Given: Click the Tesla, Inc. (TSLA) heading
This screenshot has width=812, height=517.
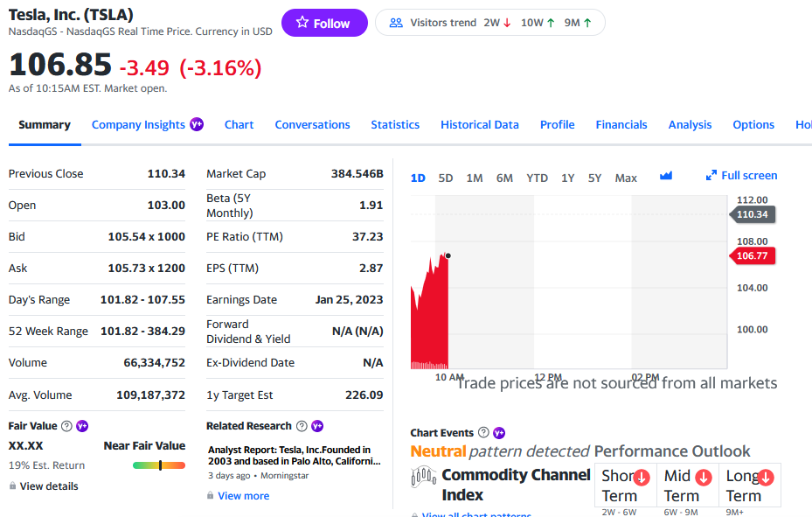Looking at the screenshot, I should pos(71,15).
